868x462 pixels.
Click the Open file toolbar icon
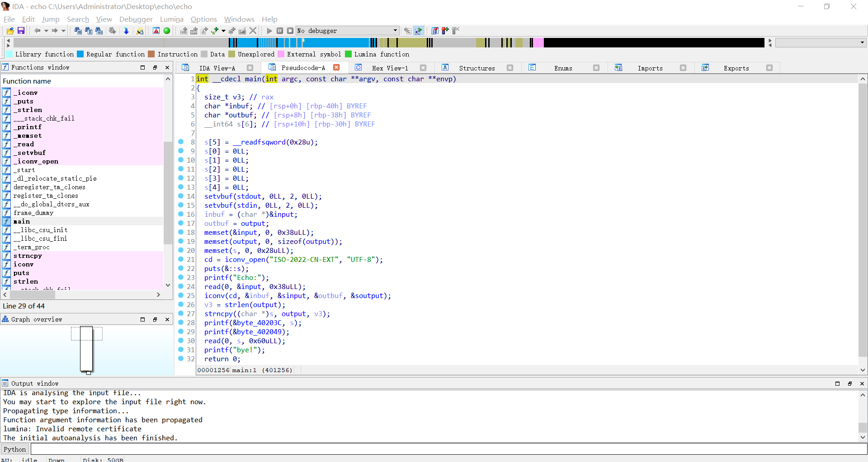[10, 31]
